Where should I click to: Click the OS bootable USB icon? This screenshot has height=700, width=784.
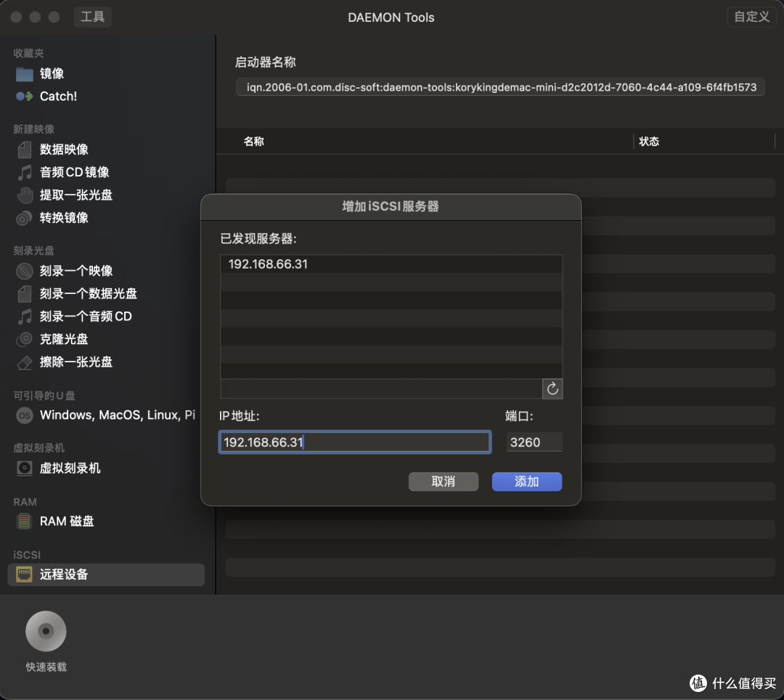tap(24, 415)
